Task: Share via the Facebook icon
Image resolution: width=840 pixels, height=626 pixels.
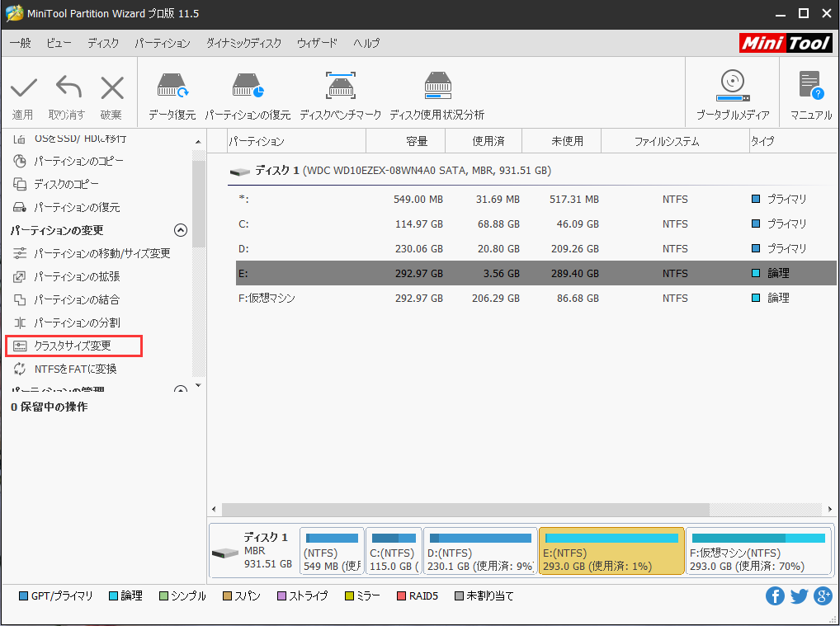Action: point(775,596)
